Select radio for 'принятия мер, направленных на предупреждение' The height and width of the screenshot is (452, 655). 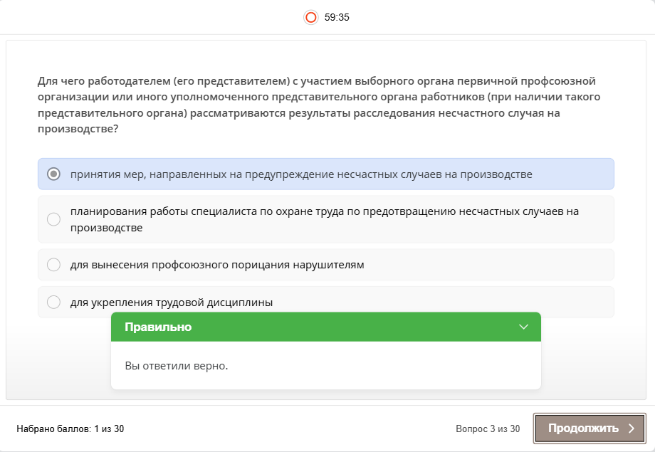click(53, 174)
